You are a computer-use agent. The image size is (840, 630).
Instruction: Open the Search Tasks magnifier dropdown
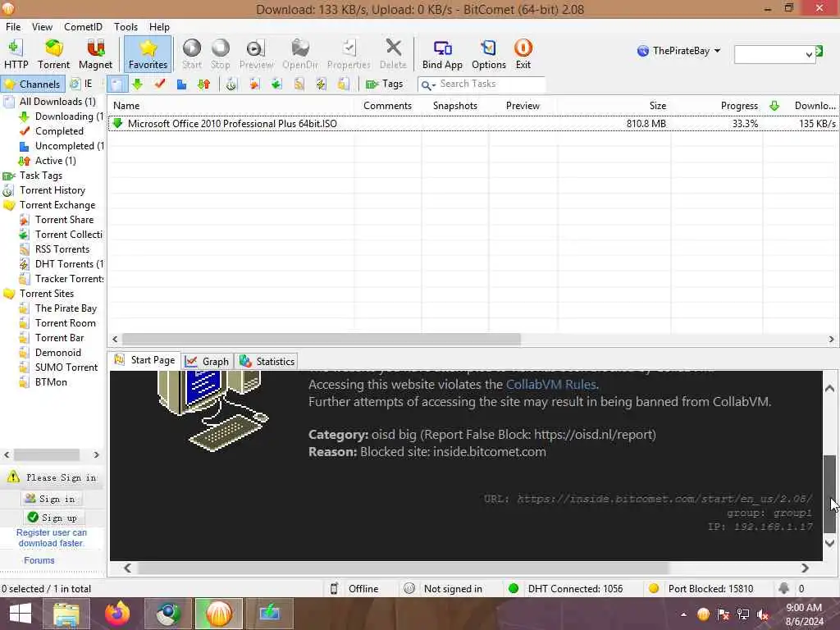pos(428,84)
